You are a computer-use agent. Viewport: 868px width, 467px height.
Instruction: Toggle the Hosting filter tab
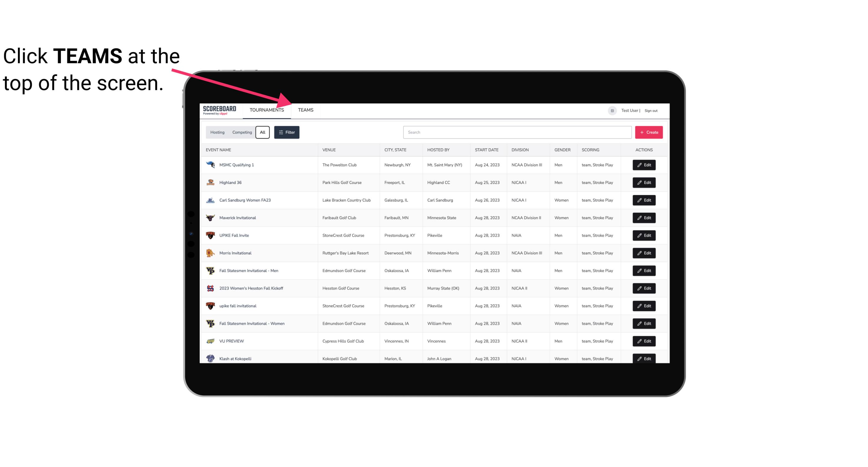point(217,132)
